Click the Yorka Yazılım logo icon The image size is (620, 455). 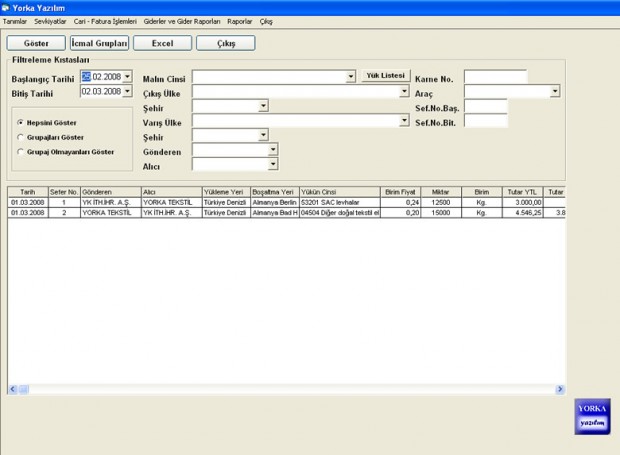coord(592,416)
